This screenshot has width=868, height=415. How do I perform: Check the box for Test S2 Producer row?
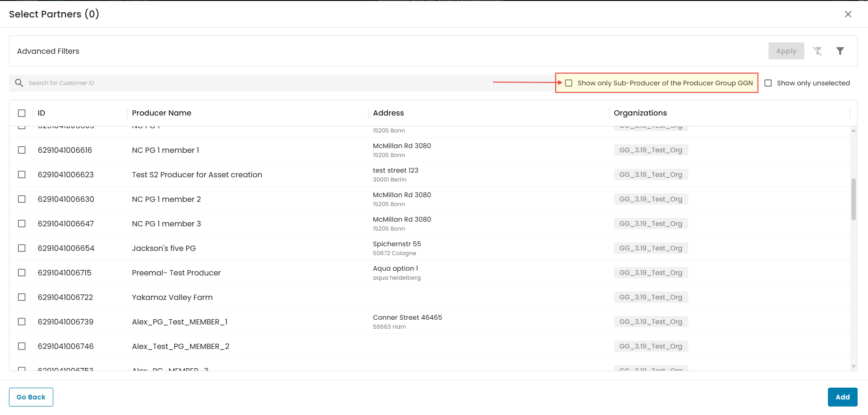pyautogui.click(x=22, y=174)
